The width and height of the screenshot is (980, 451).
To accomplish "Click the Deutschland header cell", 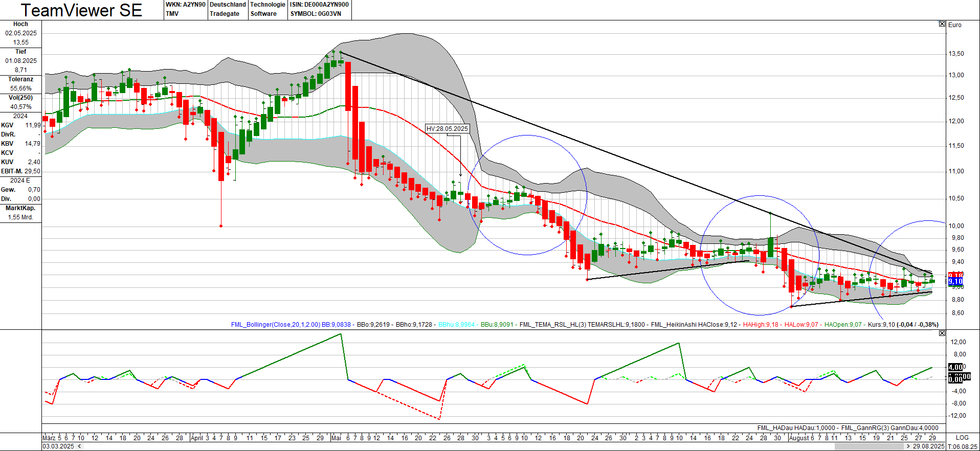I will [228, 5].
